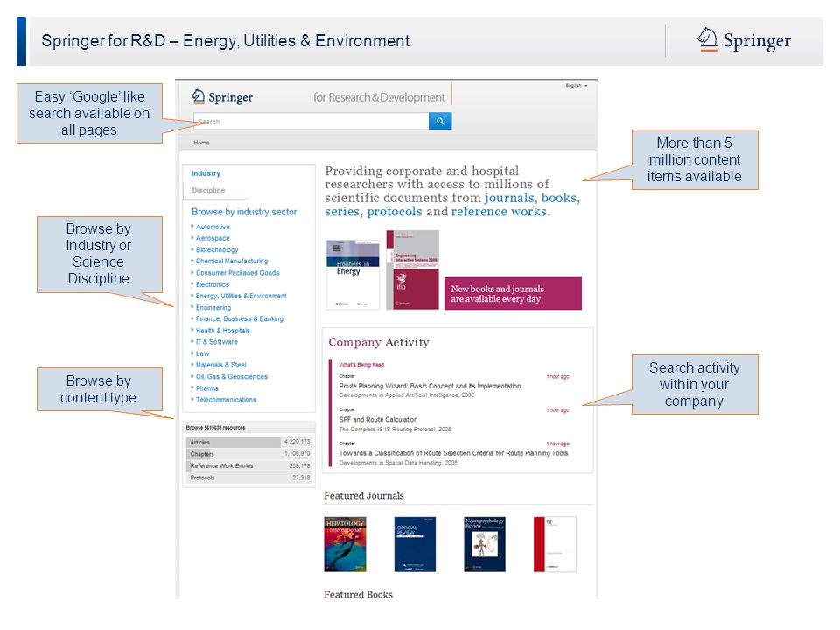Follow the 'protocols' link in intro text
This screenshot has height=630, width=840.
pyautogui.click(x=395, y=212)
